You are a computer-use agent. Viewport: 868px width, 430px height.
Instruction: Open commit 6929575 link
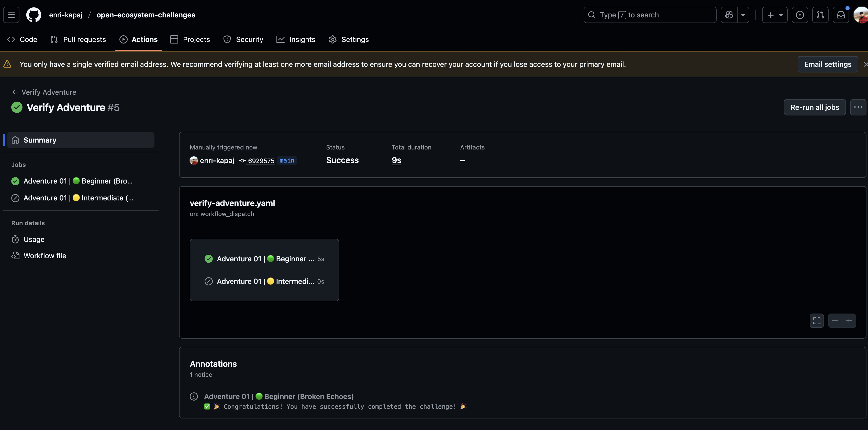[x=261, y=161]
